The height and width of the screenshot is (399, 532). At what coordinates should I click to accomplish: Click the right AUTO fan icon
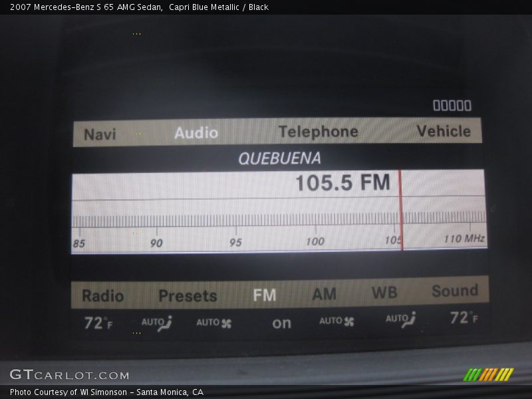tap(336, 321)
